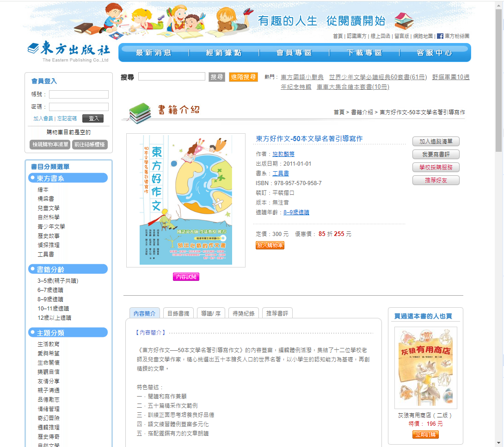
Task: Click the 密碼 password input field
Action: point(79,107)
